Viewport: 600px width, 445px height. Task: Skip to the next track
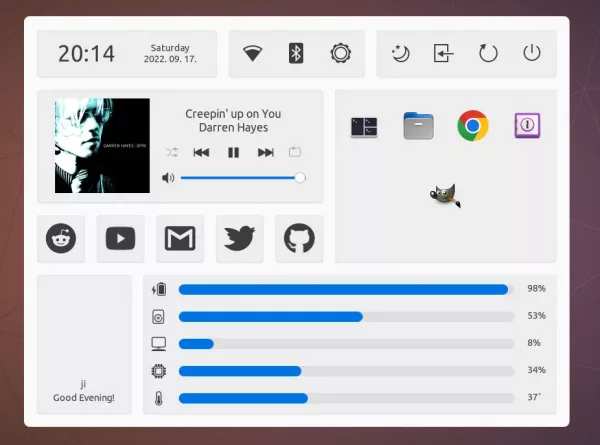click(x=266, y=153)
